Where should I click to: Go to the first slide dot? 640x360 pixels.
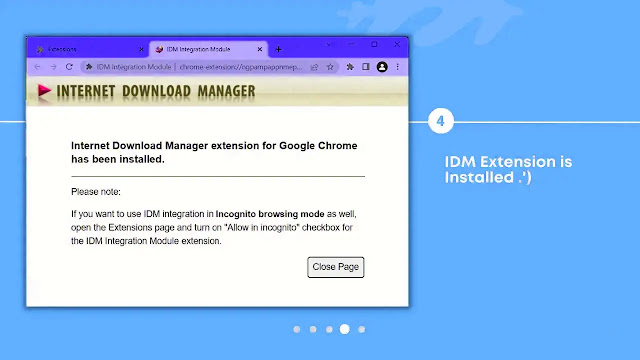[x=297, y=329]
